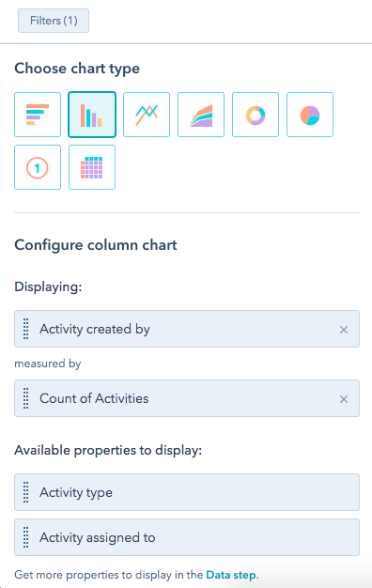Screen dimensions: 372x588
Task: Open the Filters (1) button
Action: (x=54, y=21)
